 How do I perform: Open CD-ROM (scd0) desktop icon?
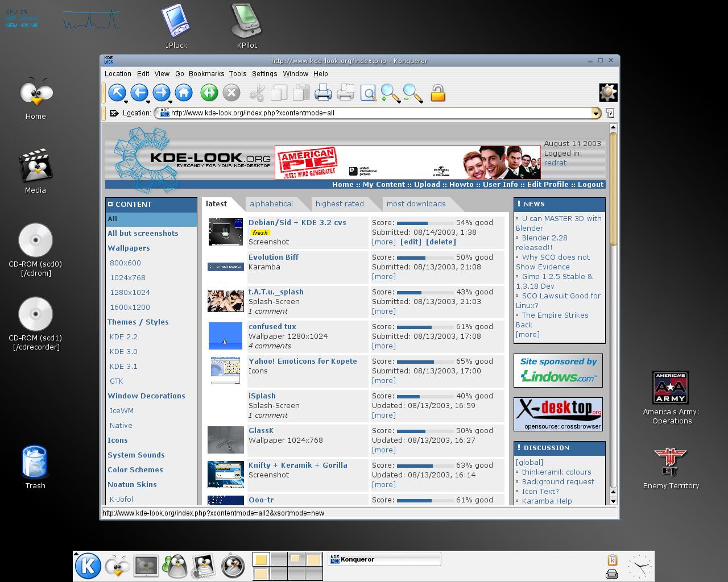pyautogui.click(x=35, y=250)
